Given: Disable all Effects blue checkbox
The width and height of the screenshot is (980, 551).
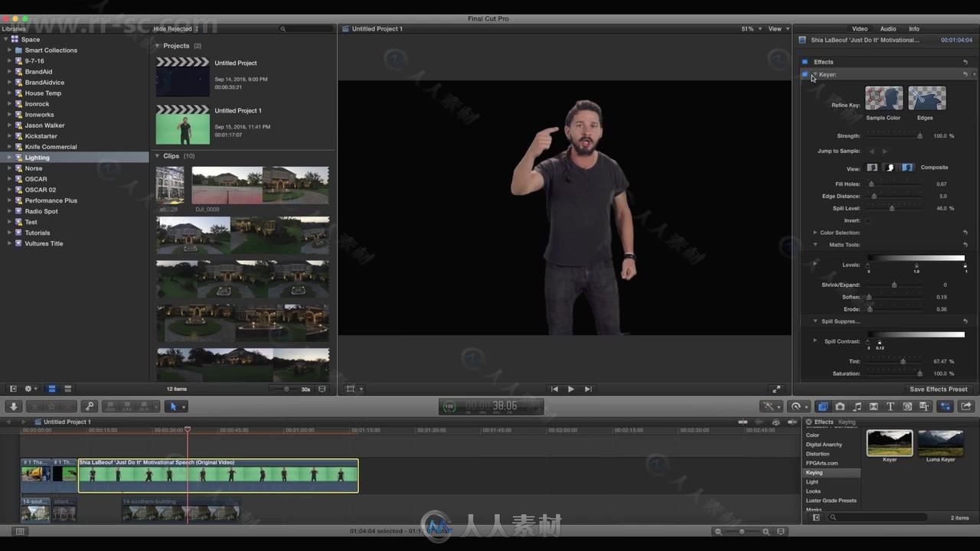Looking at the screenshot, I should [x=805, y=62].
